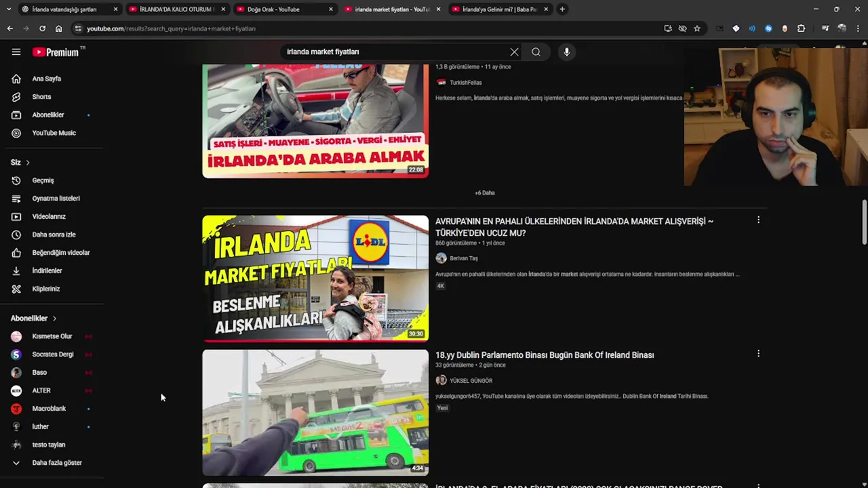Screen dimensions: 868x488
Task: Open the YouTube guide hamburger menu
Action: [x=16, y=52]
